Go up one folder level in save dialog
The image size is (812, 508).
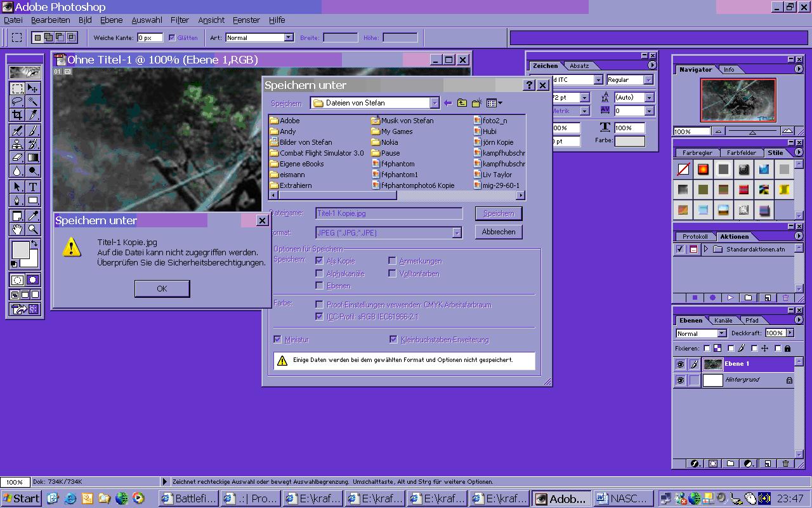(462, 103)
